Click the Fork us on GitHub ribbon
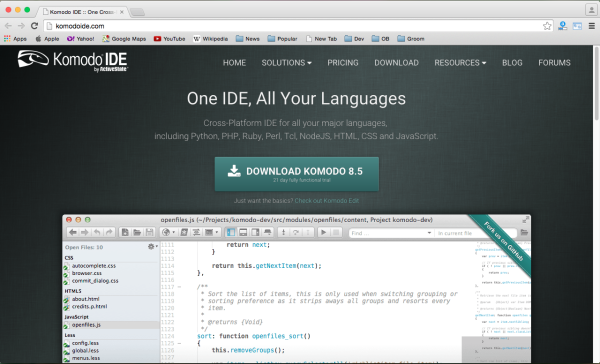Screen dimensions: 600x364 503,242
